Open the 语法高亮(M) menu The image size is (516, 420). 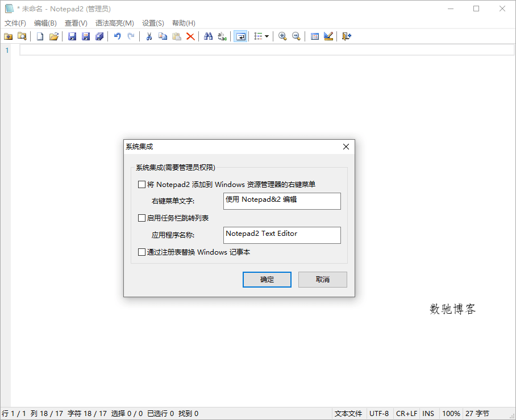coord(115,23)
